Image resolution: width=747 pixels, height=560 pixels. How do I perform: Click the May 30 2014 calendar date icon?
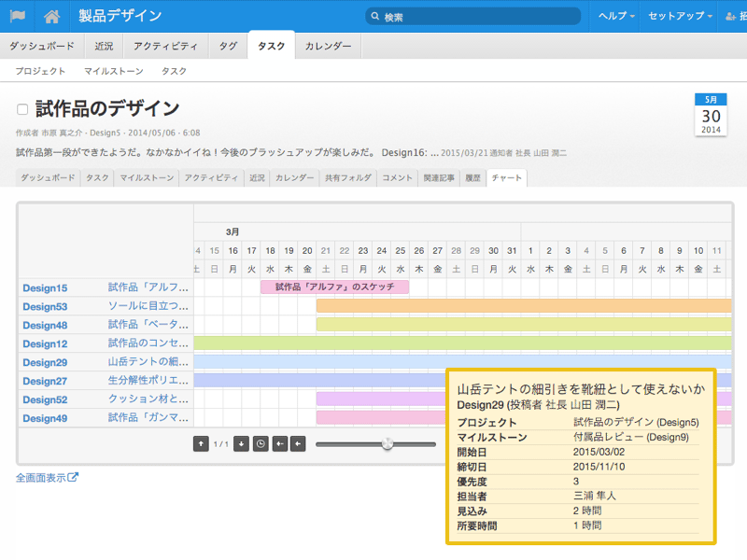tap(711, 115)
